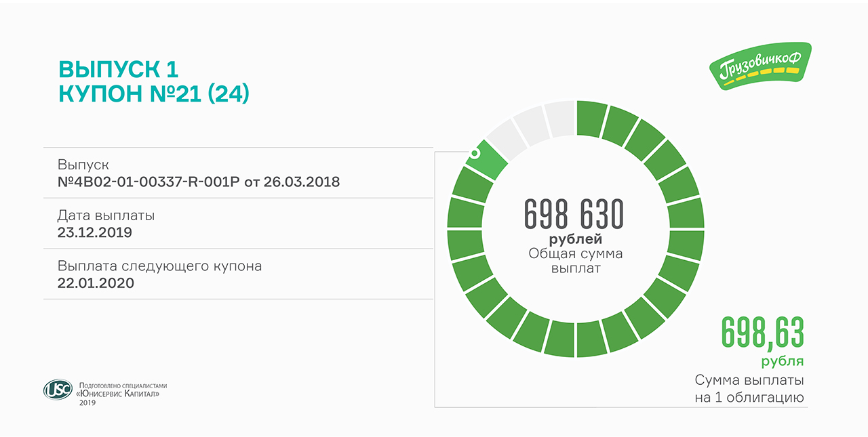Click the Общая сумма выплат caption
Screen dimensions: 868x437
pyautogui.click(x=575, y=261)
